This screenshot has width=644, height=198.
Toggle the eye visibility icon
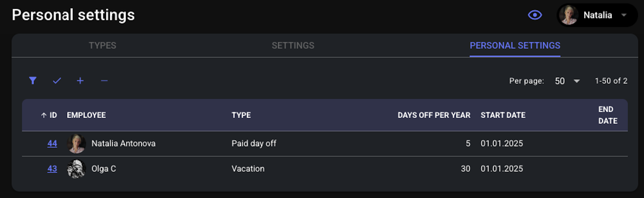535,15
